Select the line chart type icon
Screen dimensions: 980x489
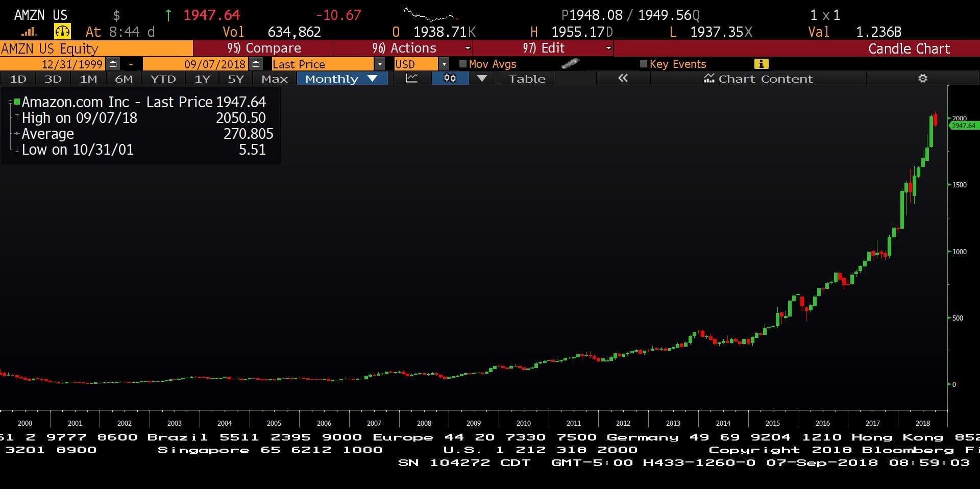[411, 79]
